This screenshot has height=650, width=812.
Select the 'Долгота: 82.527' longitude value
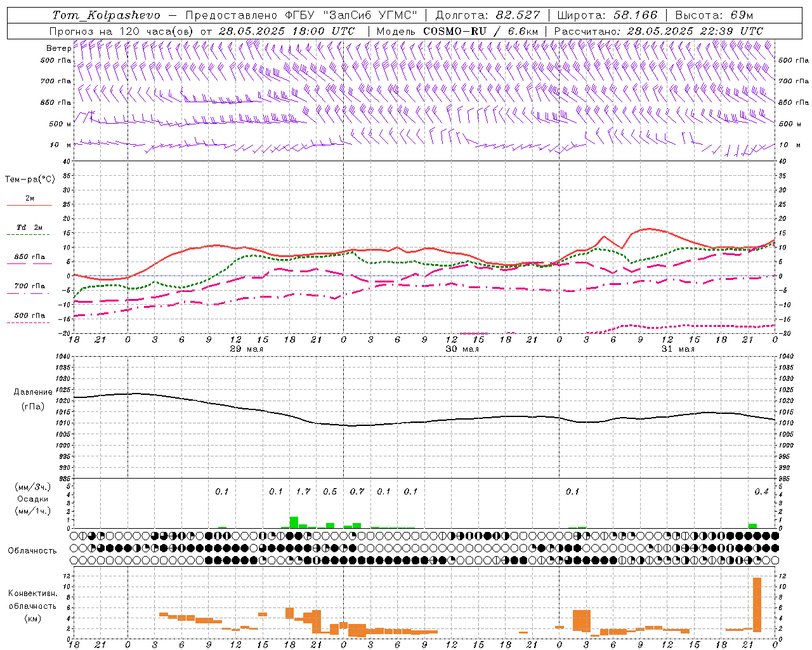(x=488, y=15)
